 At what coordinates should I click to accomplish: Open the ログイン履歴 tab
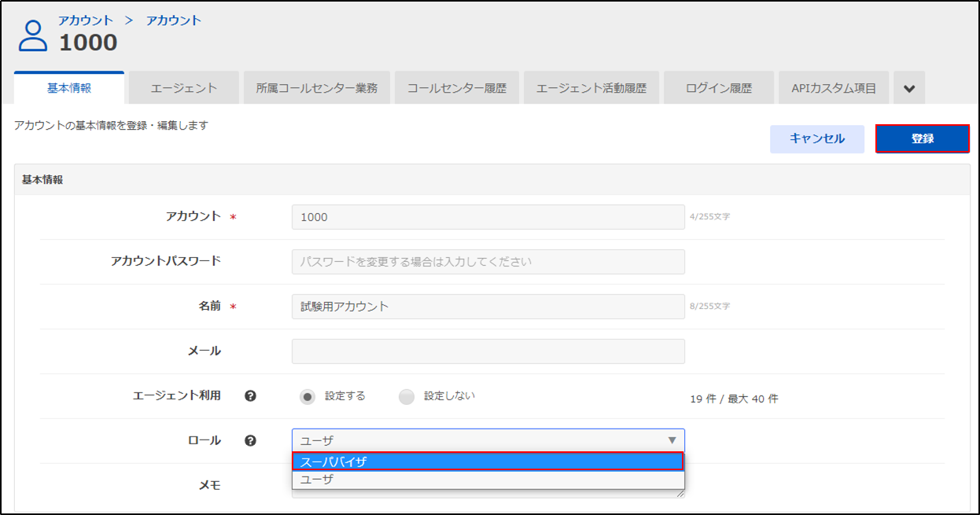719,88
